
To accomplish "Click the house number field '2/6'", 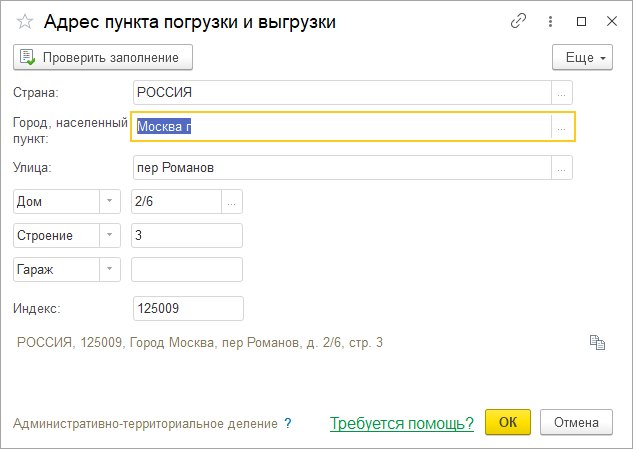I will coord(176,201).
